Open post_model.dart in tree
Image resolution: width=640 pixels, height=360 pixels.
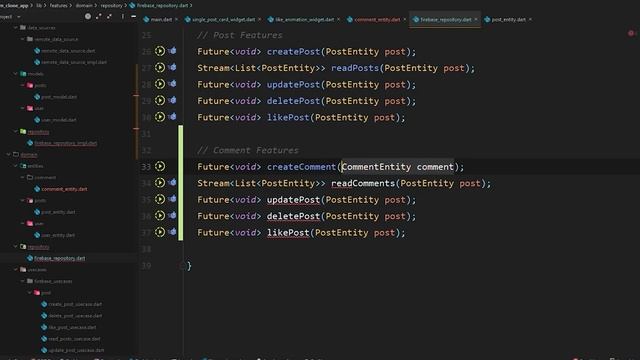[59, 97]
